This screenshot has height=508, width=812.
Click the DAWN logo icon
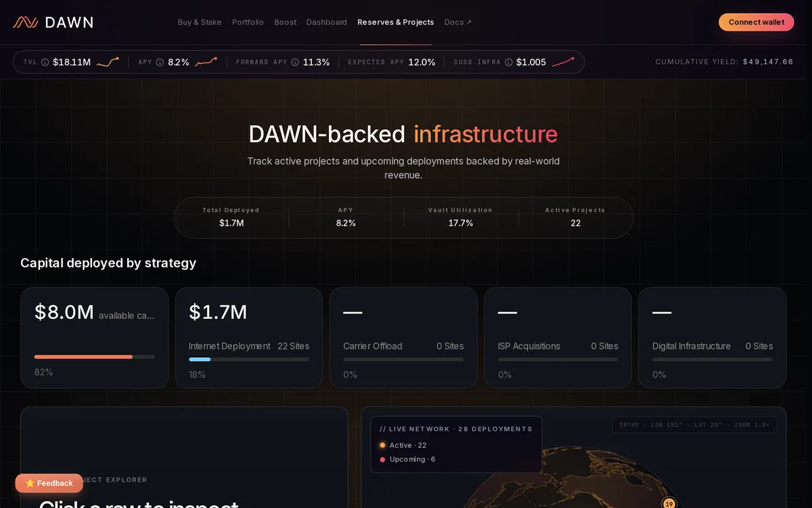pos(25,22)
